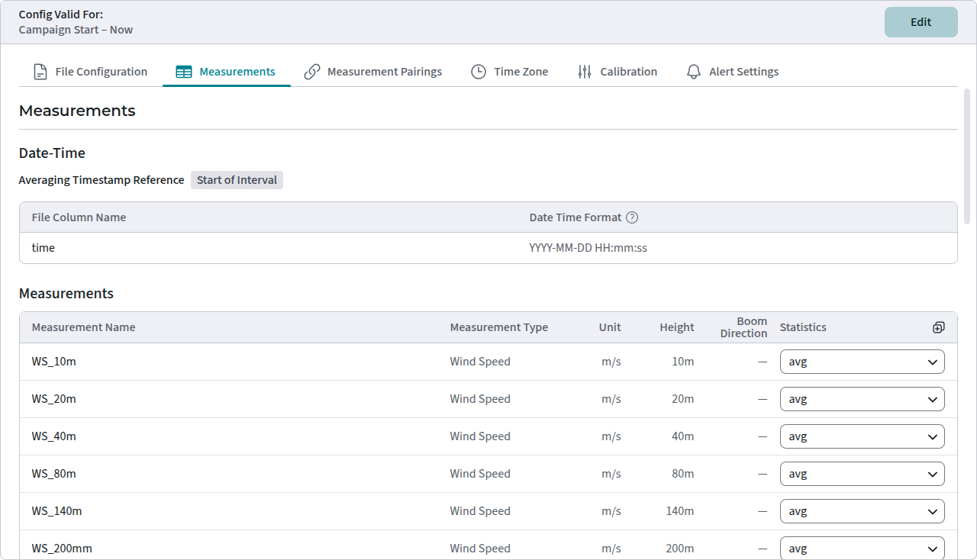Viewport: 977px width, 560px height.
Task: Click the Date Time Format help icon
Action: click(x=632, y=217)
